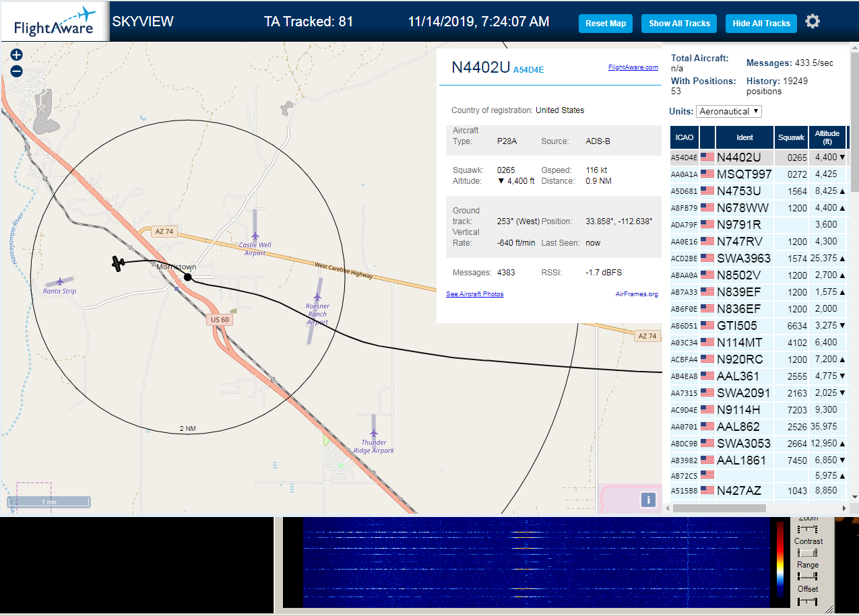
Task: Click the Morristown town label on the map
Action: point(177,267)
